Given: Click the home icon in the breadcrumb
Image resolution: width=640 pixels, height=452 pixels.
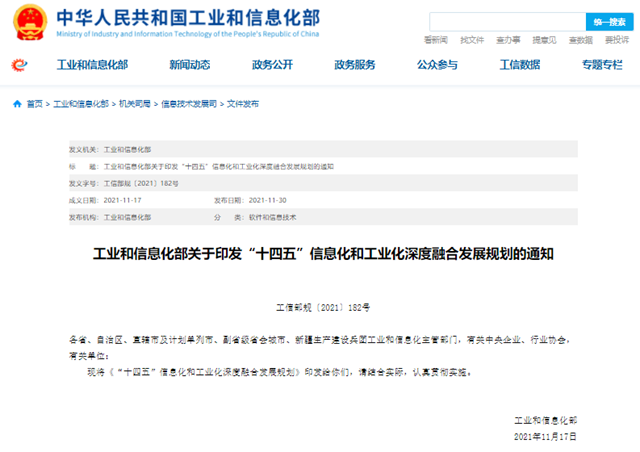Looking at the screenshot, I should (x=17, y=104).
